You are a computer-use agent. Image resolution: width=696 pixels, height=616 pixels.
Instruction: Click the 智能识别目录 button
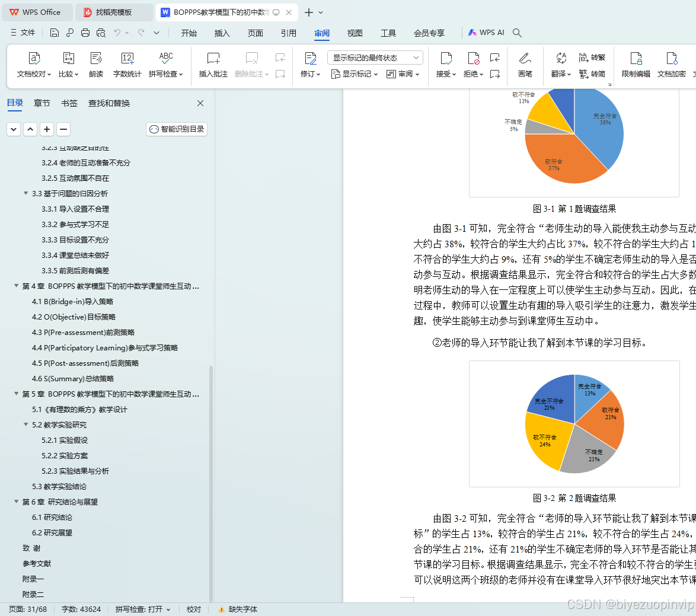pyautogui.click(x=177, y=129)
